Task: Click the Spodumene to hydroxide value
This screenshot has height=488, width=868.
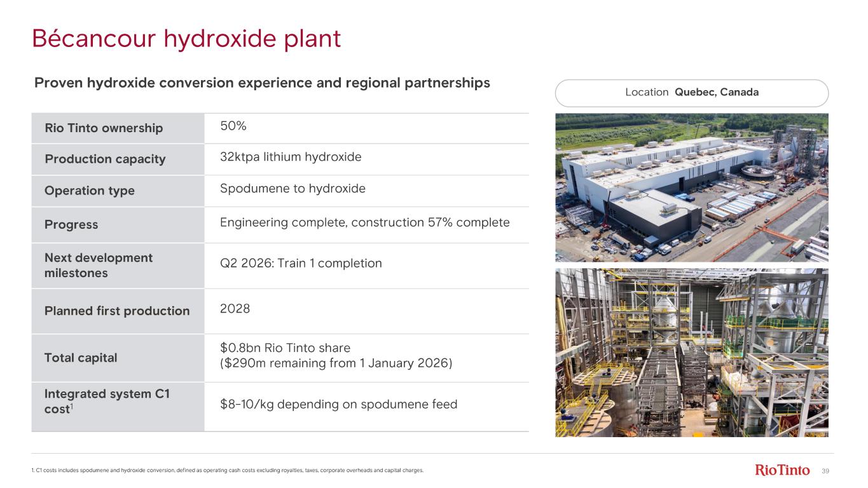Action: pyautogui.click(x=293, y=189)
